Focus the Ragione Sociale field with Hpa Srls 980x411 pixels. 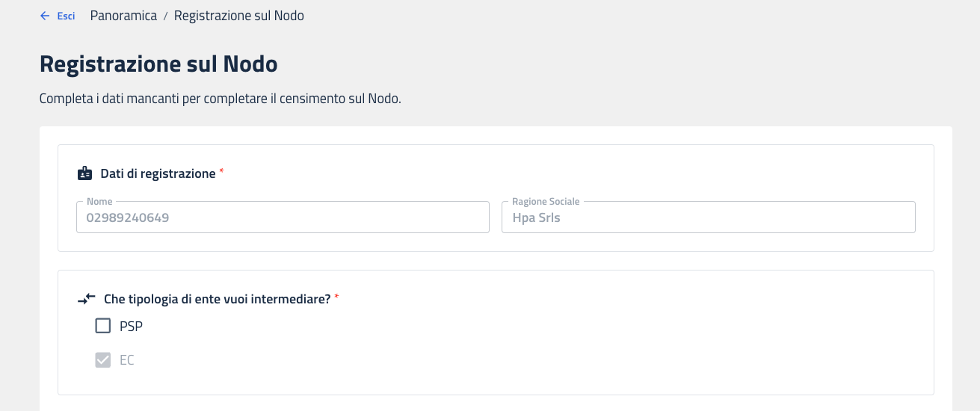point(708,218)
